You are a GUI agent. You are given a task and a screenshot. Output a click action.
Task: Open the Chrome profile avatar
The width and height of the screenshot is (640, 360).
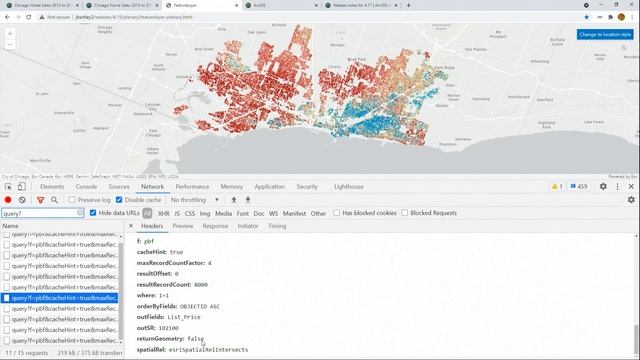click(x=621, y=17)
